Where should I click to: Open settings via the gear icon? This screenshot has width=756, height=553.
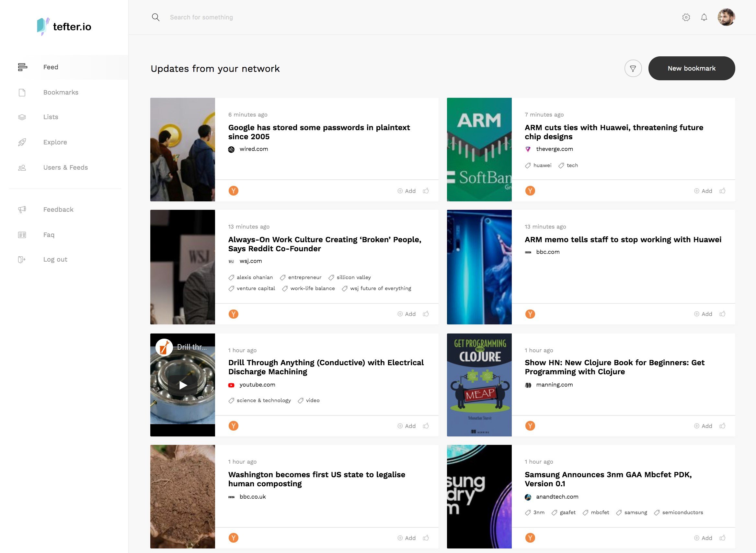686,17
